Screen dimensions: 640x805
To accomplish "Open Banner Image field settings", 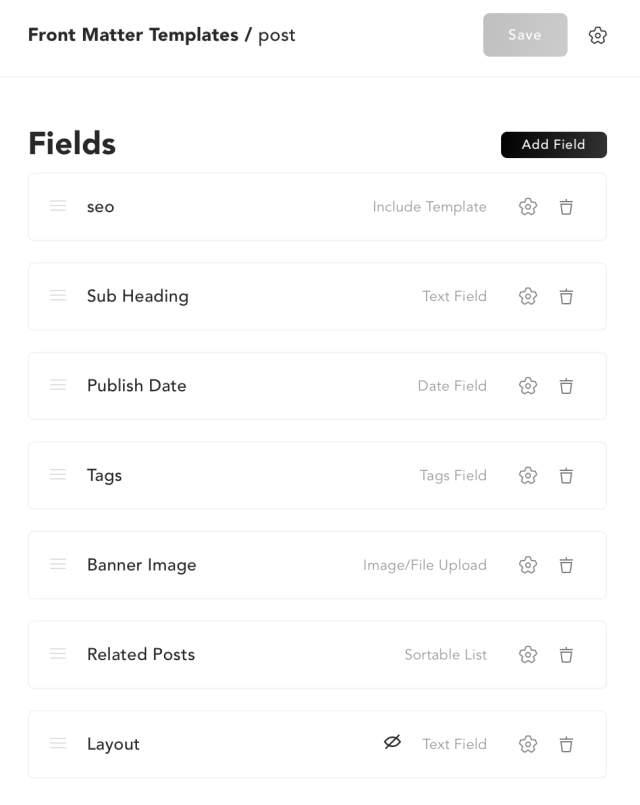I will (x=528, y=565).
